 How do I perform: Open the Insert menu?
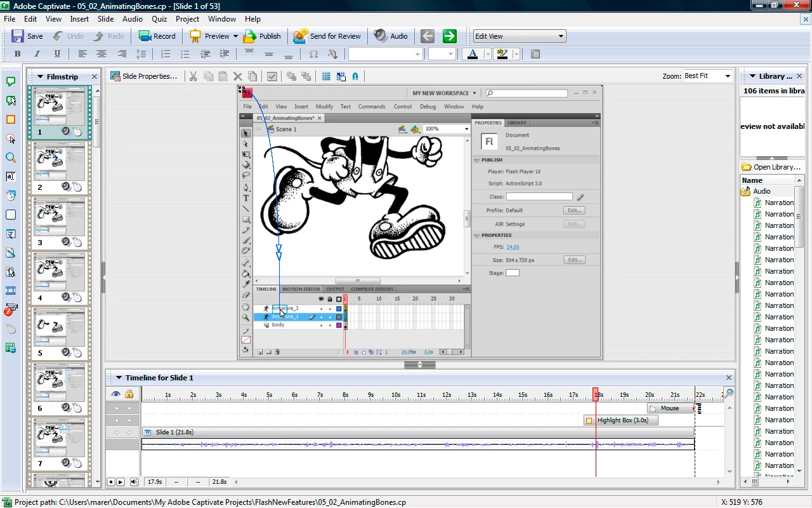click(79, 19)
